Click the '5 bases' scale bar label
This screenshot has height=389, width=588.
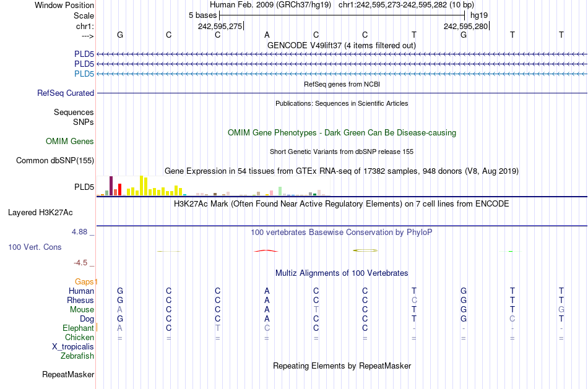point(202,15)
